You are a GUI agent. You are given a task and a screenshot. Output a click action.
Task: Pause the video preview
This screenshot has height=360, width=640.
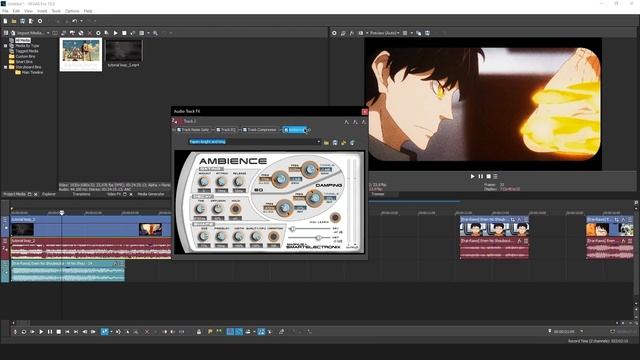pos(480,176)
